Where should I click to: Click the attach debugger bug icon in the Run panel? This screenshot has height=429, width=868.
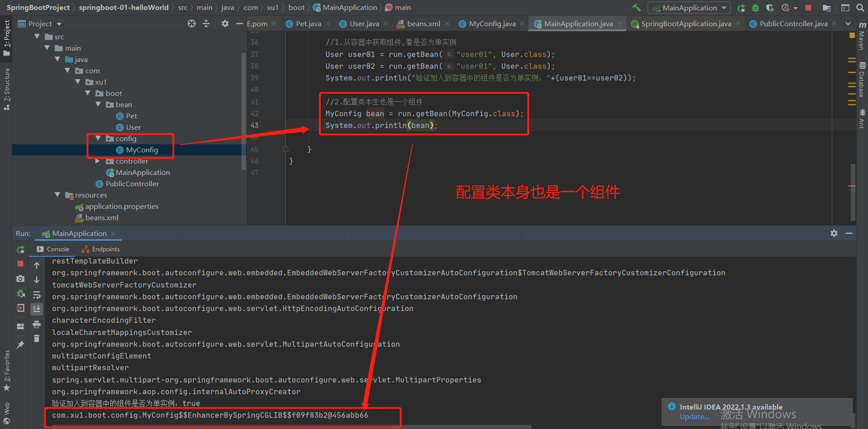[20, 293]
